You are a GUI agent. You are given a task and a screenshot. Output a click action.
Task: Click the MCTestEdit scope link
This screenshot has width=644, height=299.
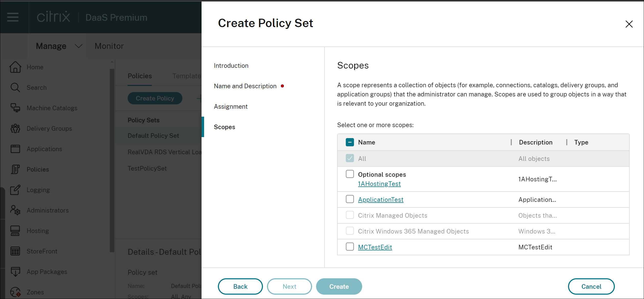[375, 247]
